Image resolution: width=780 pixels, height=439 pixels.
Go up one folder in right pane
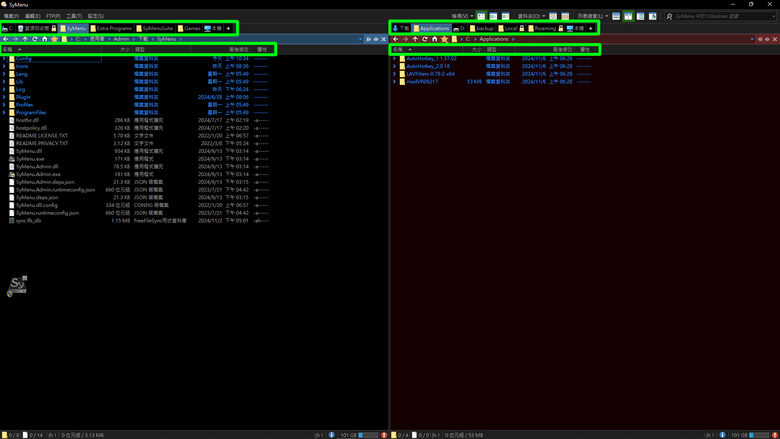(415, 39)
